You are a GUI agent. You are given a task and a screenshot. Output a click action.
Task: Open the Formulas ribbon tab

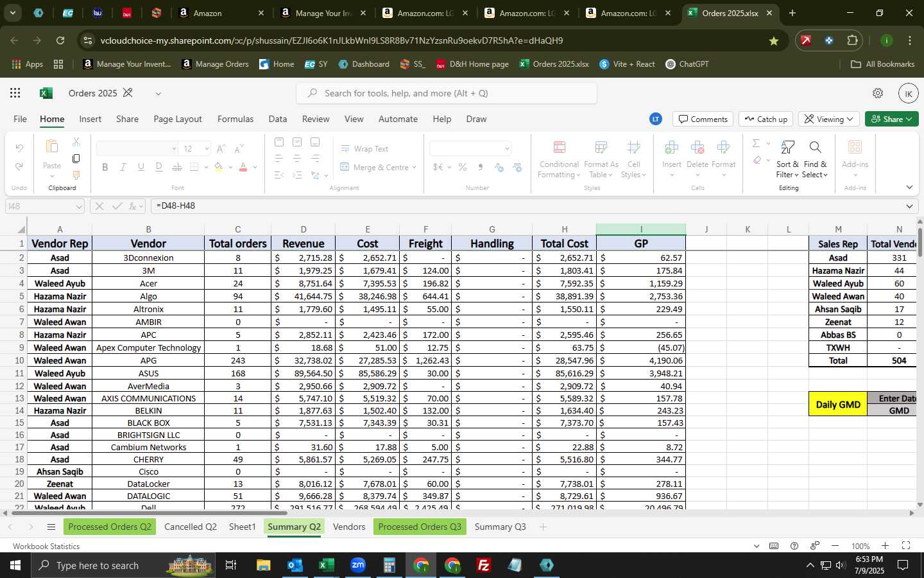pyautogui.click(x=235, y=119)
